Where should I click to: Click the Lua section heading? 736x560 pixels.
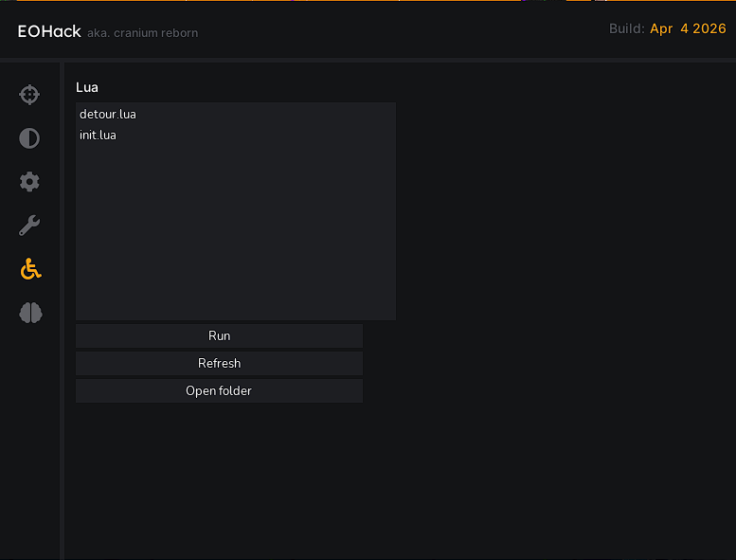click(x=87, y=87)
